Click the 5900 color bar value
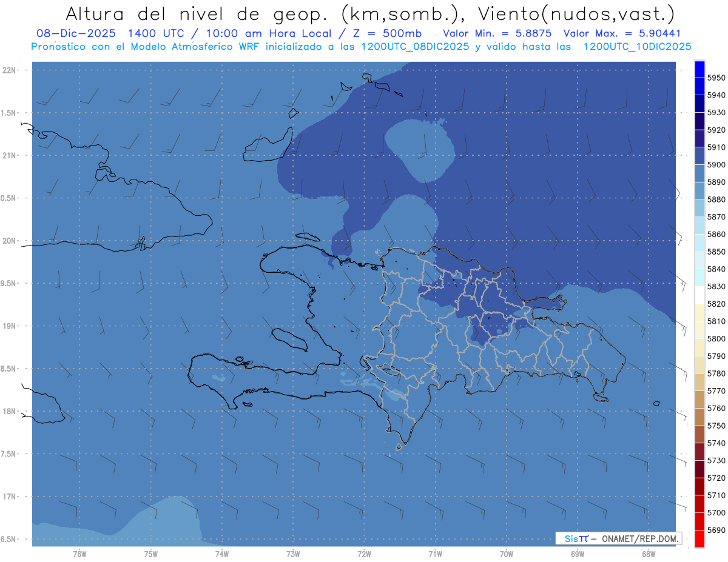Screen dimensions: 728x562 [716, 165]
